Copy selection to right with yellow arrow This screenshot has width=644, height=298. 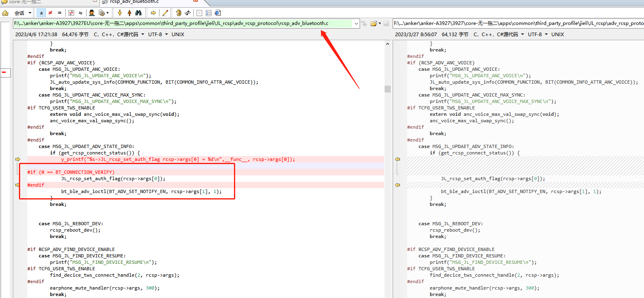pyautogui.click(x=153, y=13)
